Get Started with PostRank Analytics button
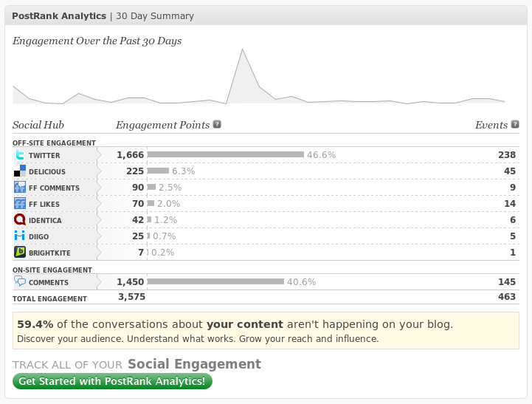 (112, 381)
